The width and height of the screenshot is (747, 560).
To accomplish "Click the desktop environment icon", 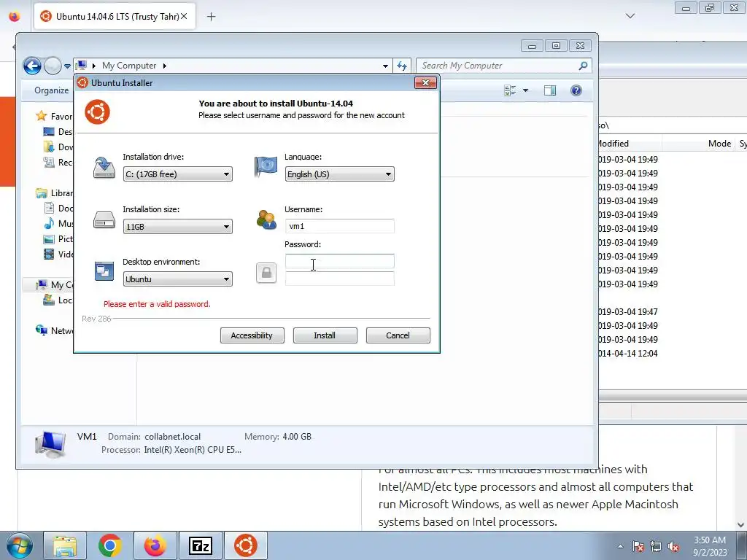I will point(104,271).
